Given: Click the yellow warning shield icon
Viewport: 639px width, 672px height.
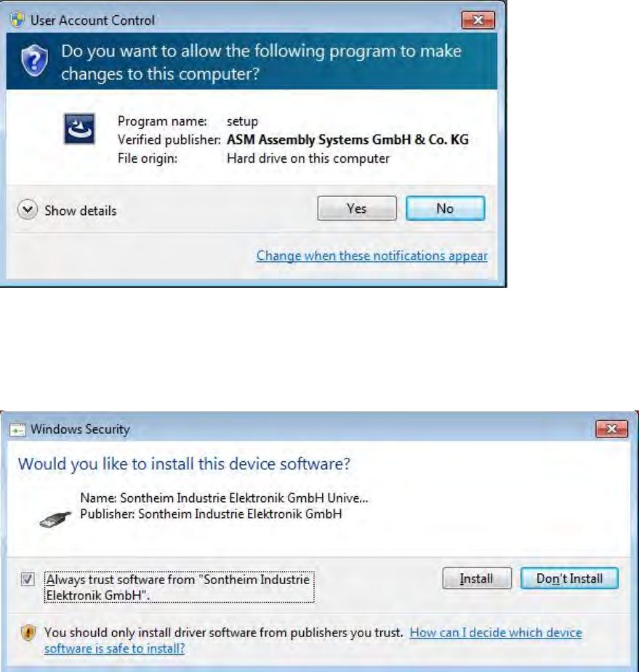Looking at the screenshot, I should [28, 633].
